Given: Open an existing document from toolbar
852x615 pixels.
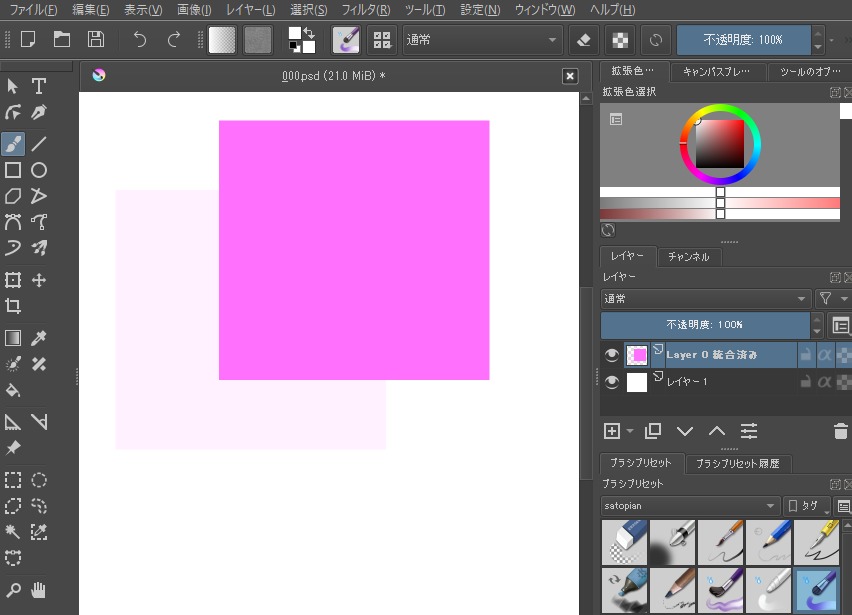Looking at the screenshot, I should pyautogui.click(x=62, y=40).
